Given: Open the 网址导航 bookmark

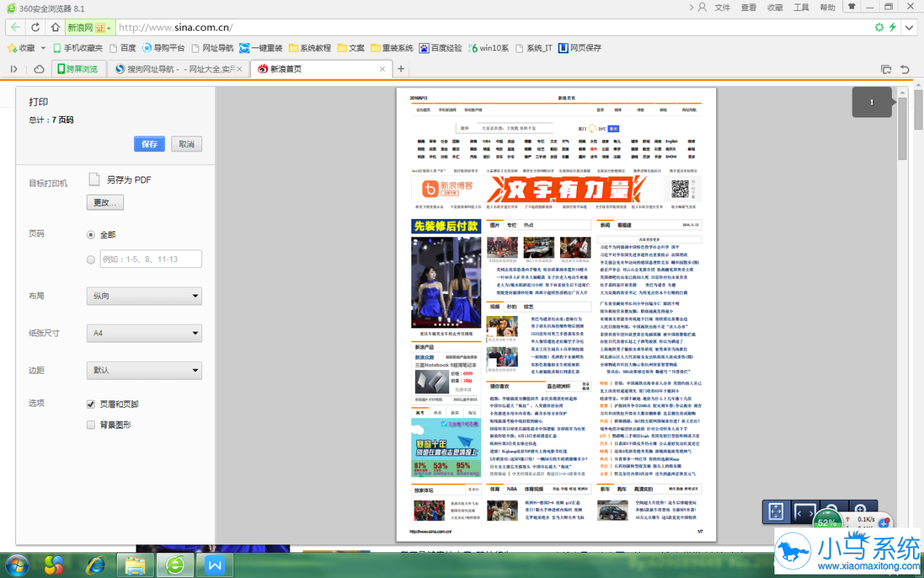Looking at the screenshot, I should click(x=212, y=48).
